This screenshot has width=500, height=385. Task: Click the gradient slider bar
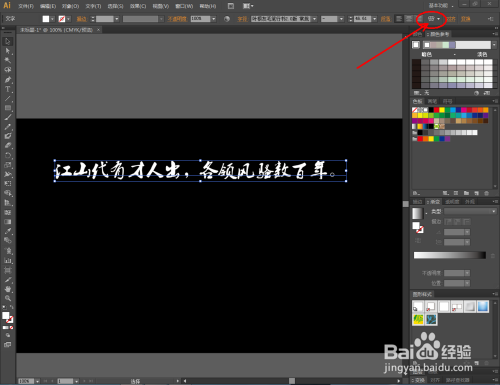coord(450,255)
